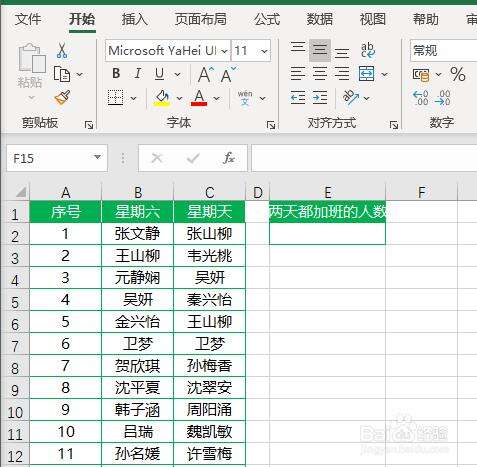
Task: Click the Cut scissors icon
Action: point(62,51)
